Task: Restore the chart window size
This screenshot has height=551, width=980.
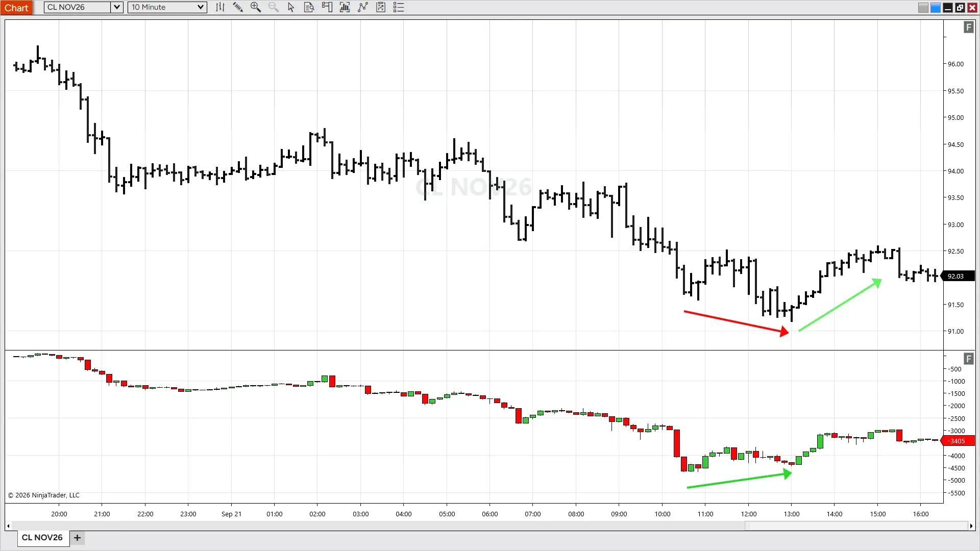Action: click(960, 8)
